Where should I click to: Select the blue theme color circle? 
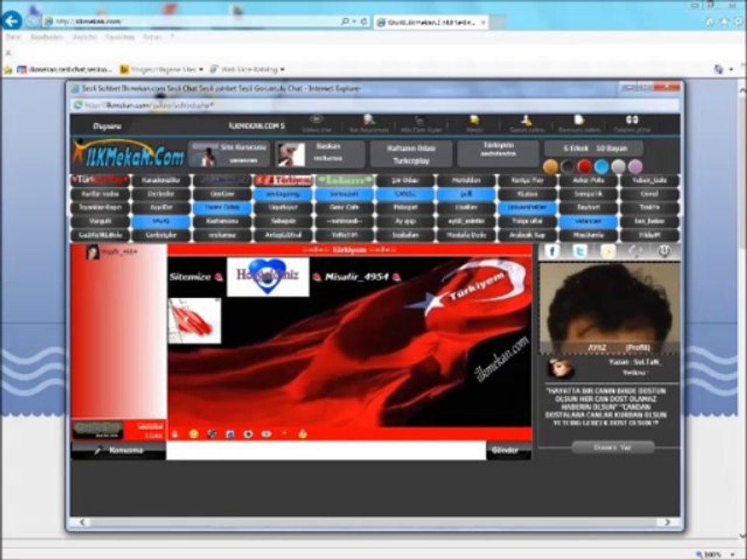click(601, 166)
